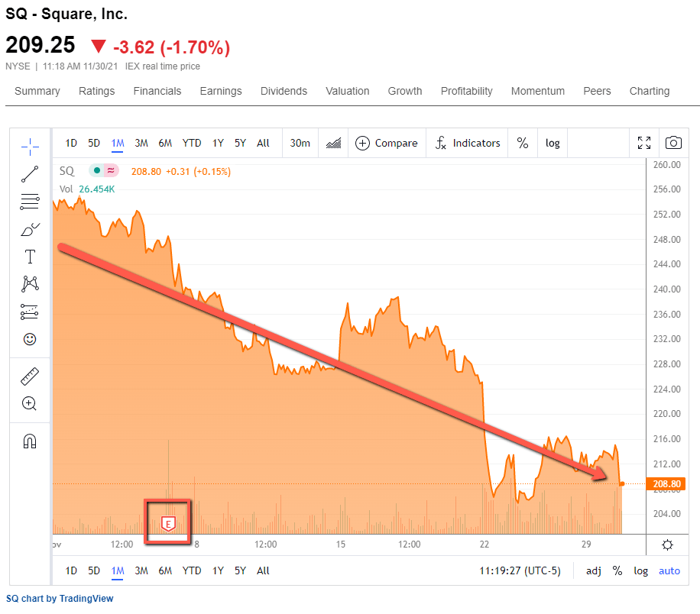This screenshot has width=700, height=614.
Task: Take a chart snapshot with the camera icon
Action: point(673,143)
